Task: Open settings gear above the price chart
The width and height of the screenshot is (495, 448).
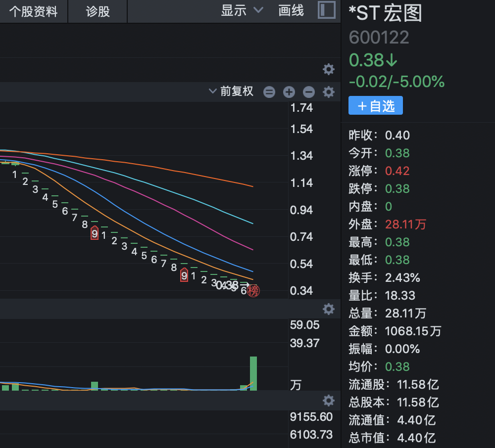Action: tap(329, 69)
